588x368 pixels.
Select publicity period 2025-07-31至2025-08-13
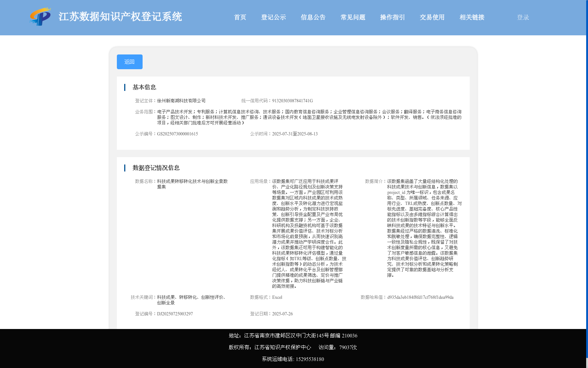tap(295, 134)
